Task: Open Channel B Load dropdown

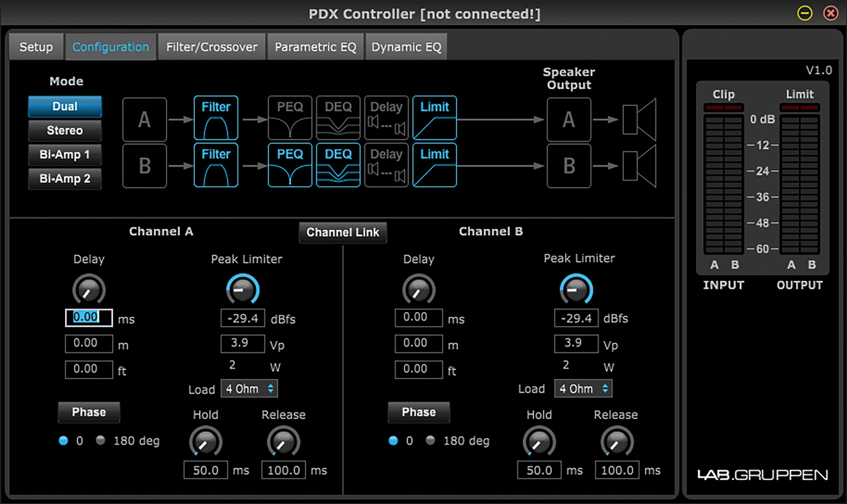Action: coord(583,388)
